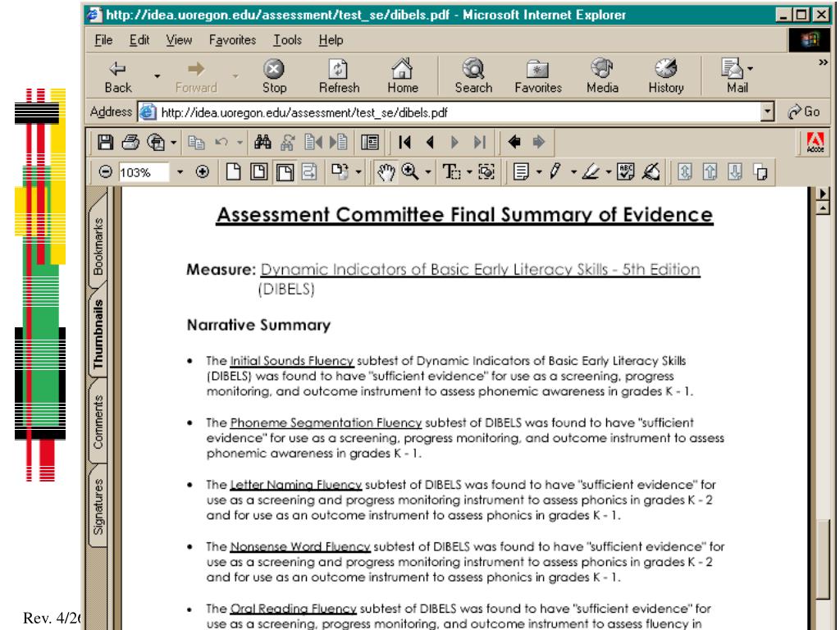Open the Favorites menu in the menu bar
This screenshot has width=840, height=630.
click(232, 40)
